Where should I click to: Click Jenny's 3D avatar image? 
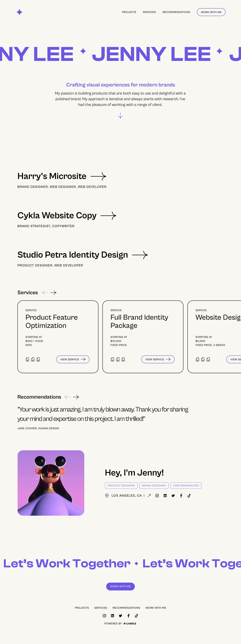coord(51,483)
